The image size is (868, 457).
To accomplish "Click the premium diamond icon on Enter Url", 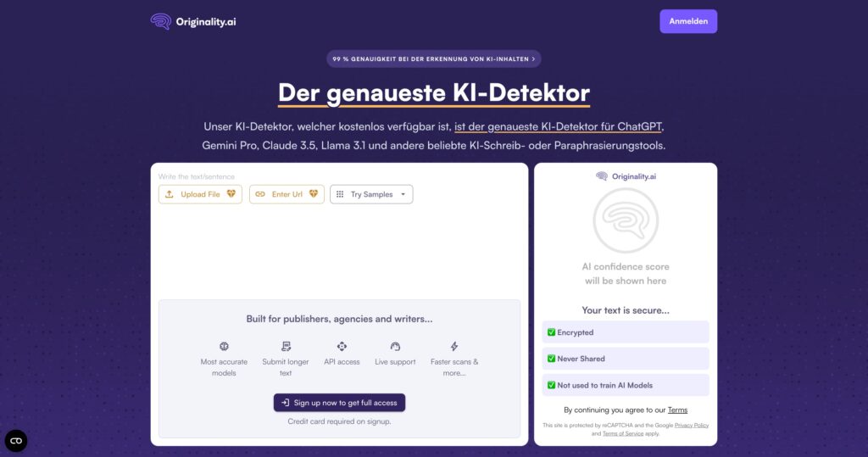I will click(314, 194).
